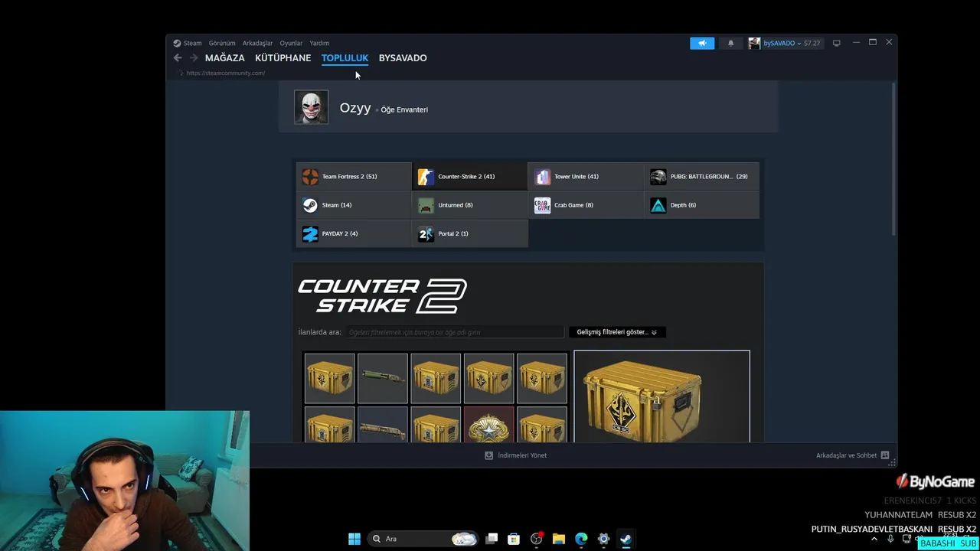Open the Yardım menu
The image size is (980, 551).
point(319,43)
